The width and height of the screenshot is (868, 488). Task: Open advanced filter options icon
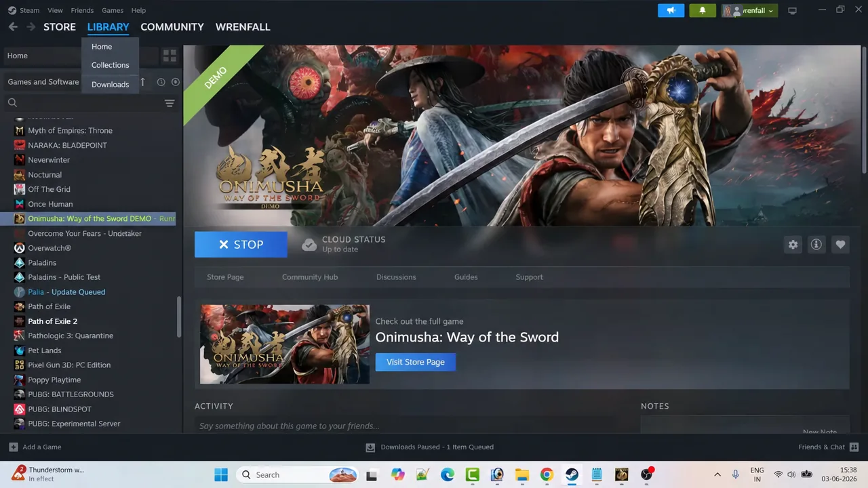pos(170,103)
